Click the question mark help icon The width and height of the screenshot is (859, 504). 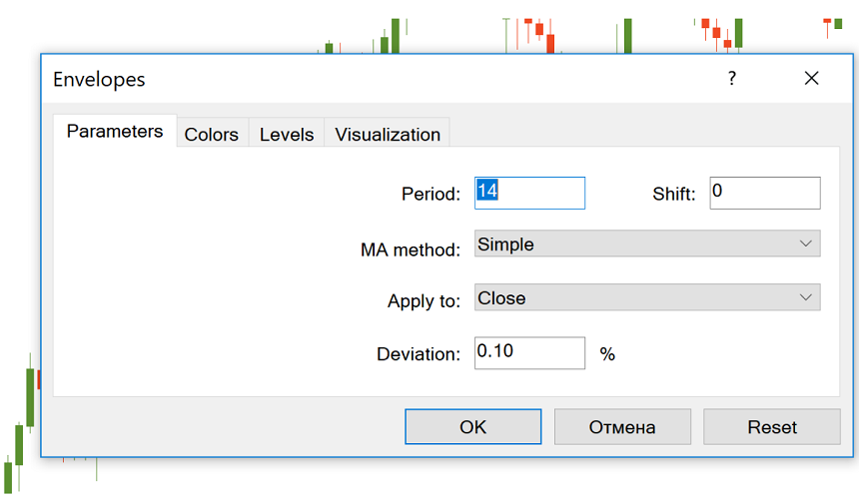(732, 78)
